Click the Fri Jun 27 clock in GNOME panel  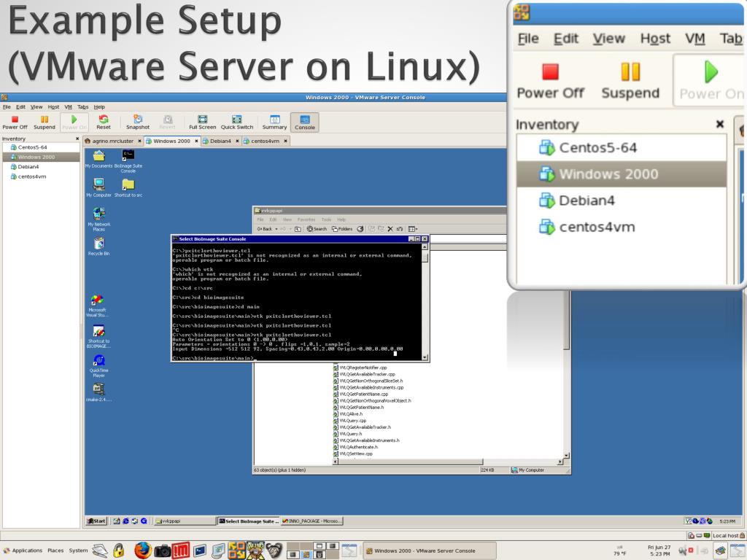(659, 551)
